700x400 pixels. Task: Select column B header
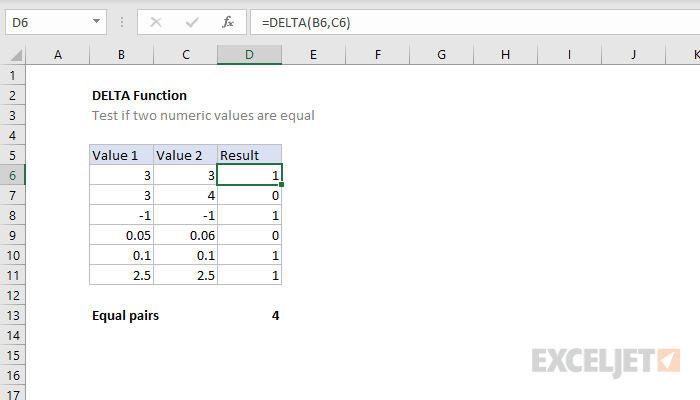point(121,55)
